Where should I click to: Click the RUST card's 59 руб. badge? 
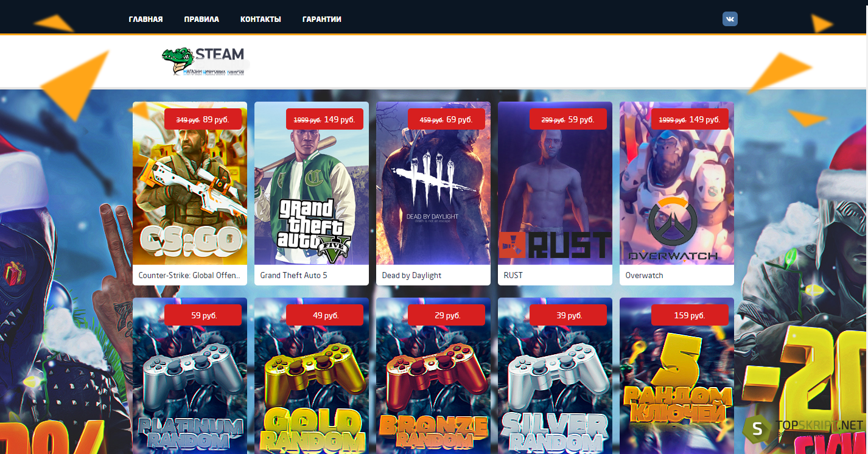568,119
